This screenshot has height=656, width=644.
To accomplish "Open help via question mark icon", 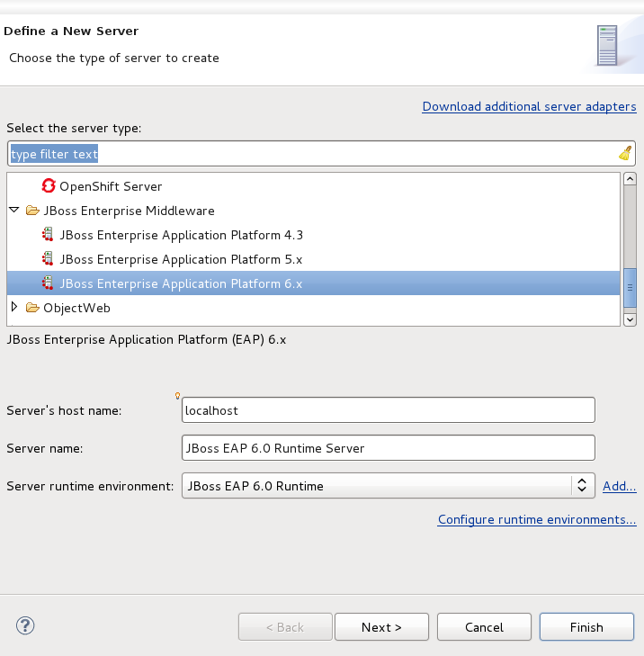I will (25, 626).
